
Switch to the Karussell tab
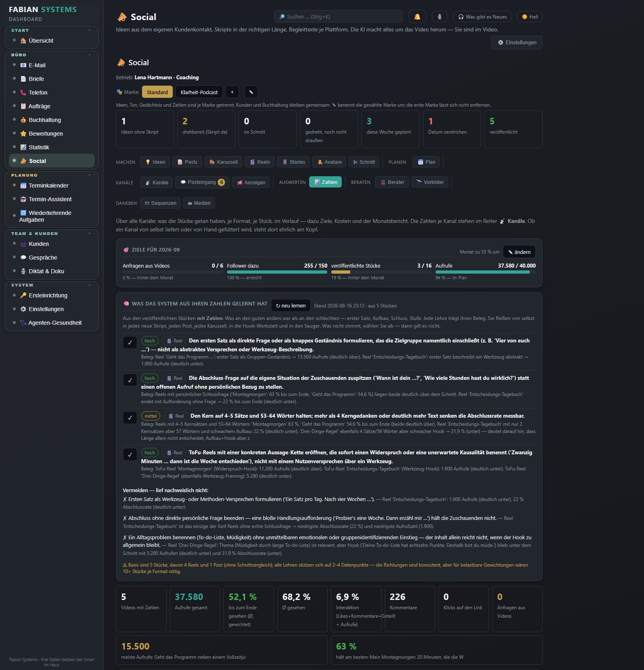[223, 162]
